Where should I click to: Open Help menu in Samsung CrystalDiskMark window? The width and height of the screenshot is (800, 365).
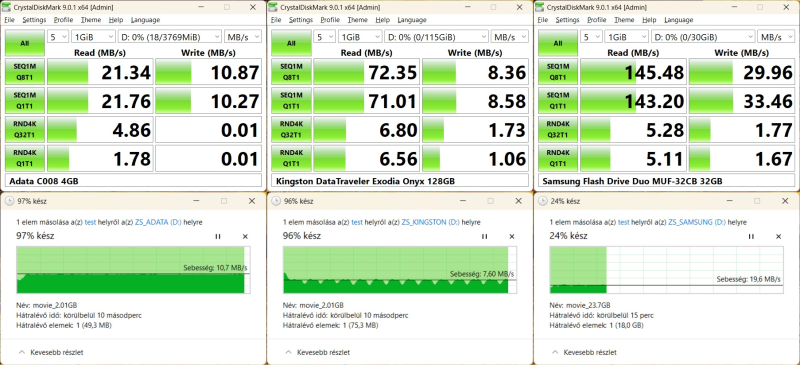(x=649, y=20)
